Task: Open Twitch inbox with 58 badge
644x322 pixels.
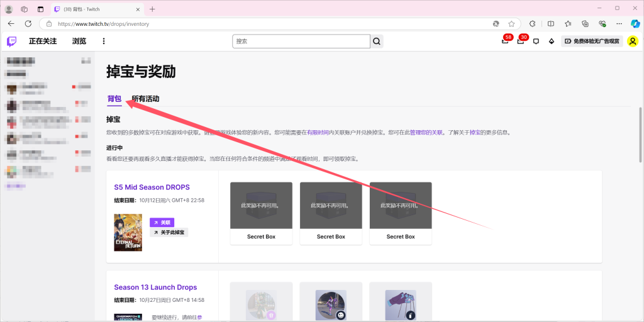Action: click(505, 41)
